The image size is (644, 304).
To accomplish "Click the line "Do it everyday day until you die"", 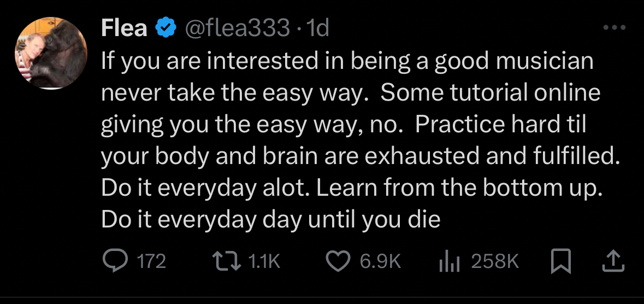I will (x=270, y=219).
